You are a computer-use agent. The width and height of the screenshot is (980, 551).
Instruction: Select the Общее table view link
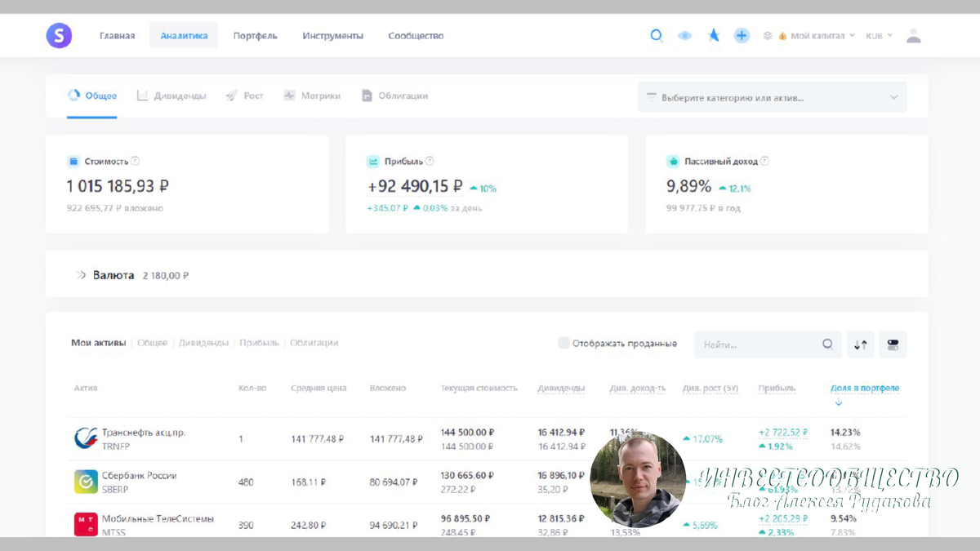pos(152,343)
